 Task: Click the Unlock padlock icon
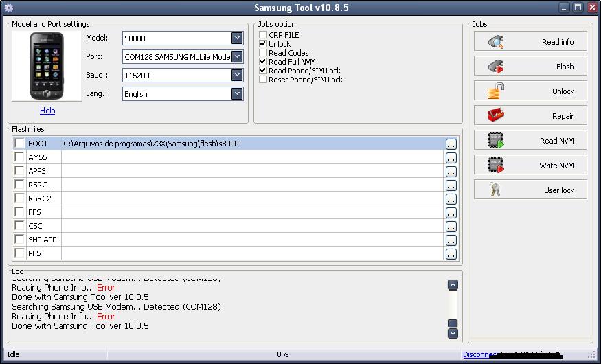(496, 91)
